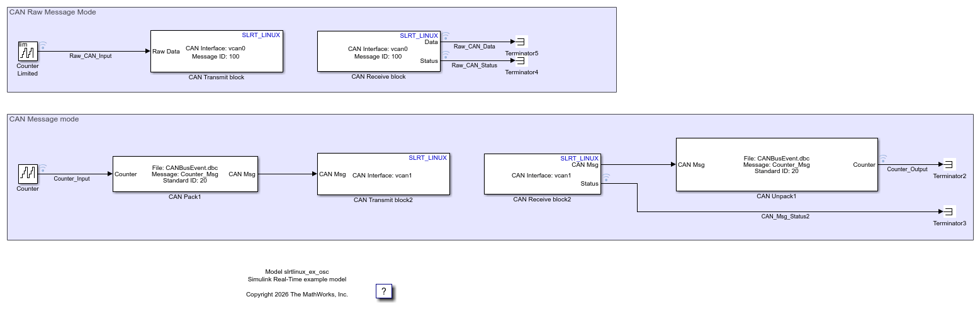The image size is (980, 321).
Task: Select CAN Transmit block2 with vcan1
Action: pyautogui.click(x=383, y=174)
